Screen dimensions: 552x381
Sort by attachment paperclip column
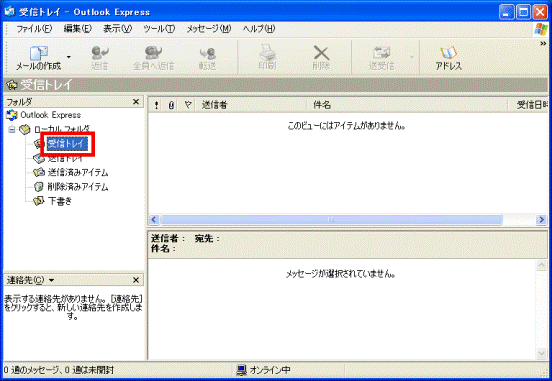click(x=171, y=105)
